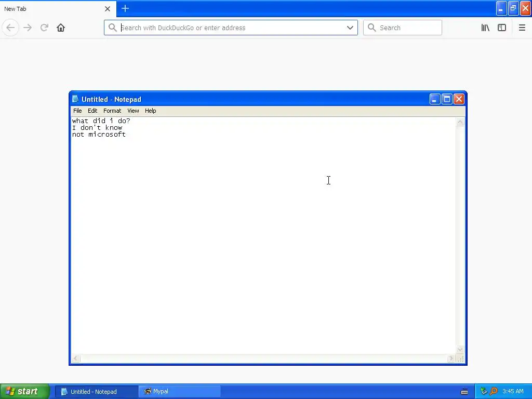Click the text line "not microsoft"

pos(99,135)
